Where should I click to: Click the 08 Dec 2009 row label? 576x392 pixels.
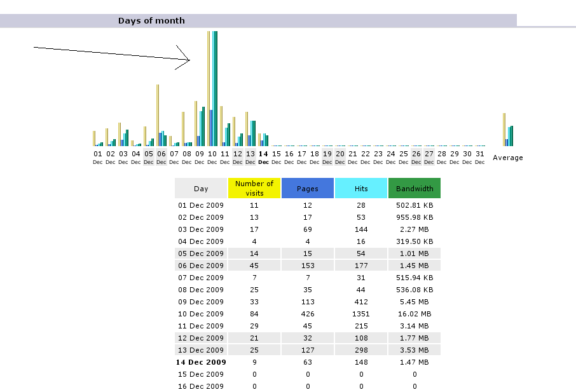tap(201, 290)
